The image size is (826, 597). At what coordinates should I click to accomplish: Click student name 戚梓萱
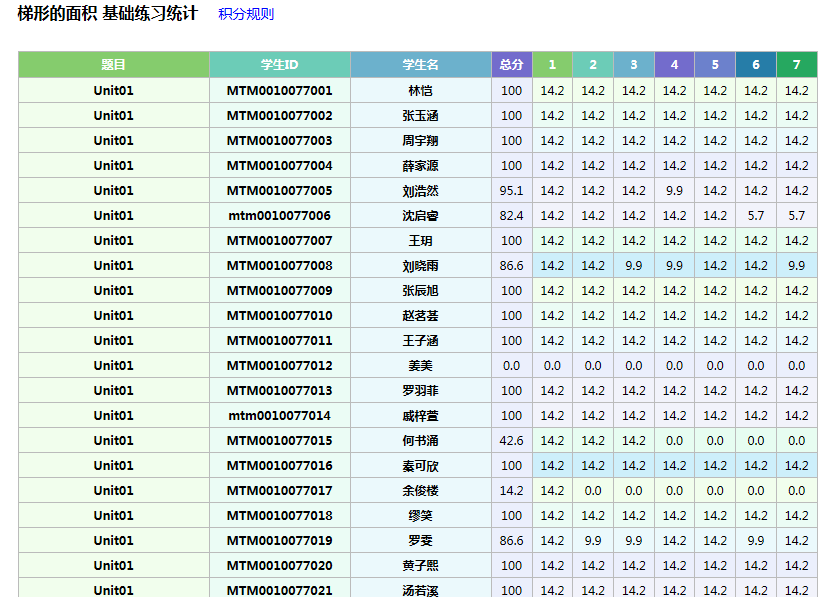(x=420, y=416)
